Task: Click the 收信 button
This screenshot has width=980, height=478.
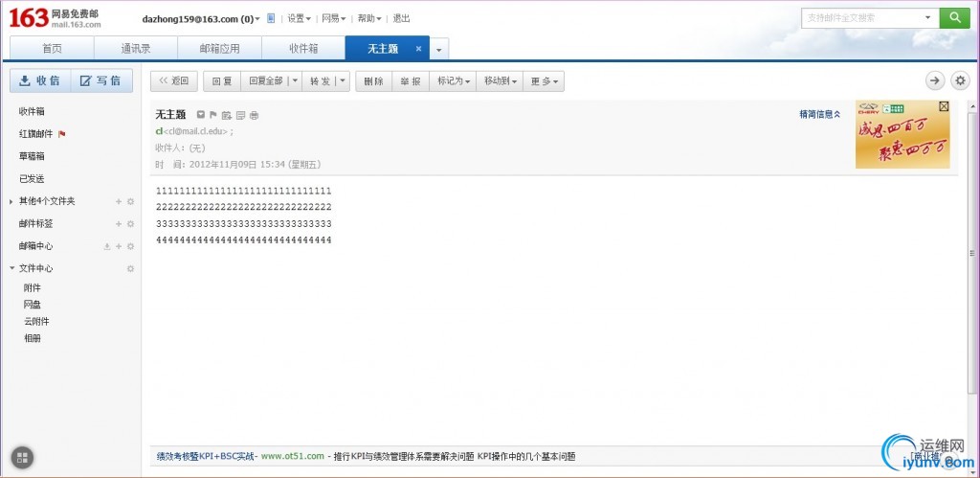Action: [40, 80]
